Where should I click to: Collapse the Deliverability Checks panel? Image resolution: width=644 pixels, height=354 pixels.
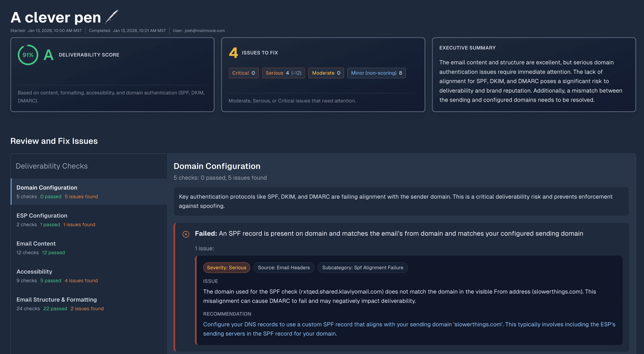click(52, 166)
